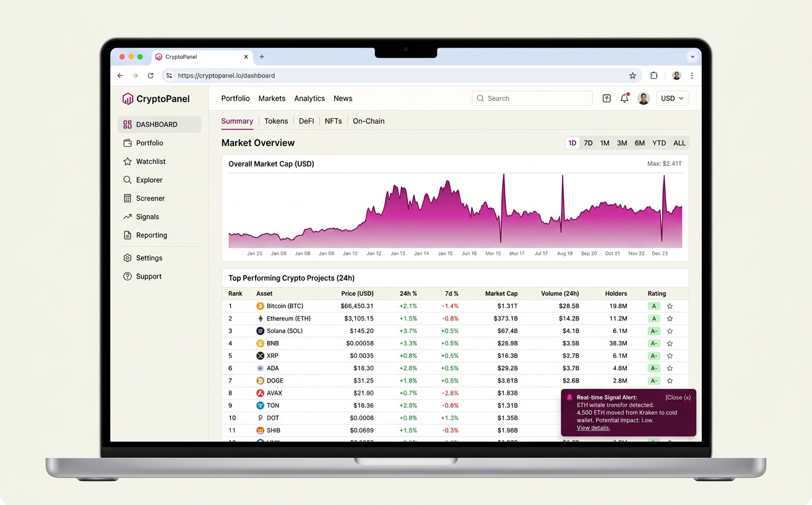Reload the page in browser

(x=150, y=76)
